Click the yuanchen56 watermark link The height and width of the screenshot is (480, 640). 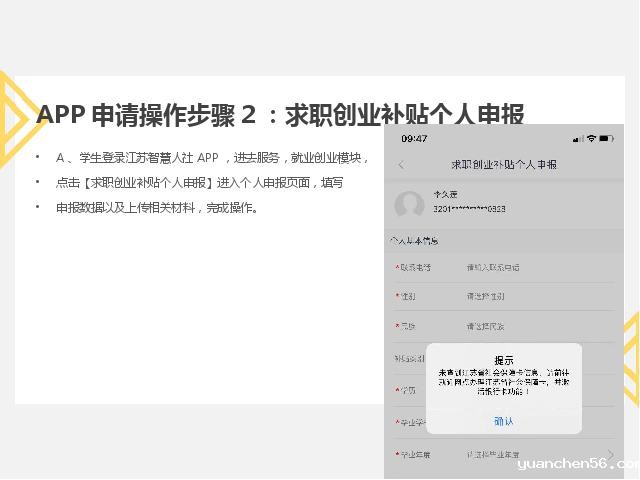pyautogui.click(x=577, y=465)
